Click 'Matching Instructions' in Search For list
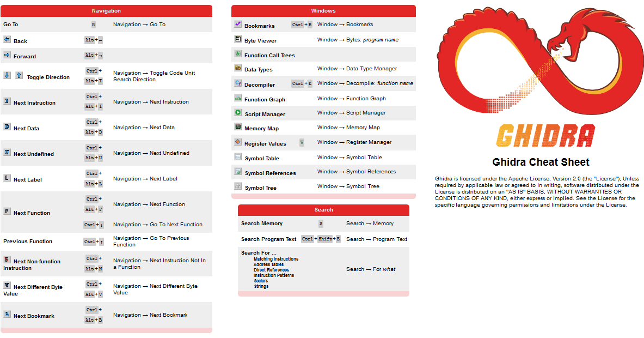The image size is (644, 338). tap(276, 259)
